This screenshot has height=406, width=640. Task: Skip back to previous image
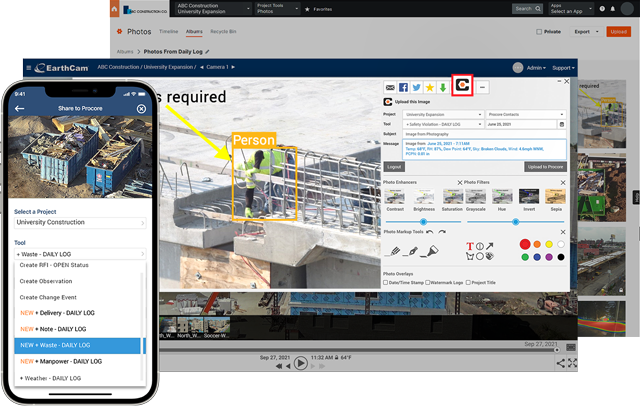[x=288, y=366]
